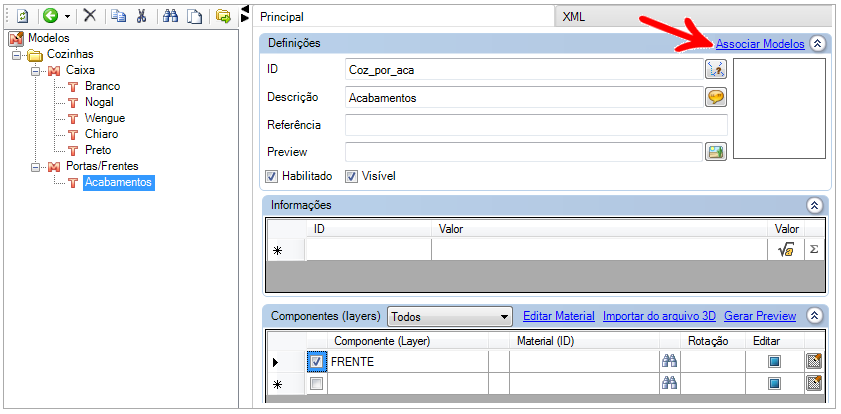Select the Chiaro tree item
The height and width of the screenshot is (414, 841).
click(101, 135)
